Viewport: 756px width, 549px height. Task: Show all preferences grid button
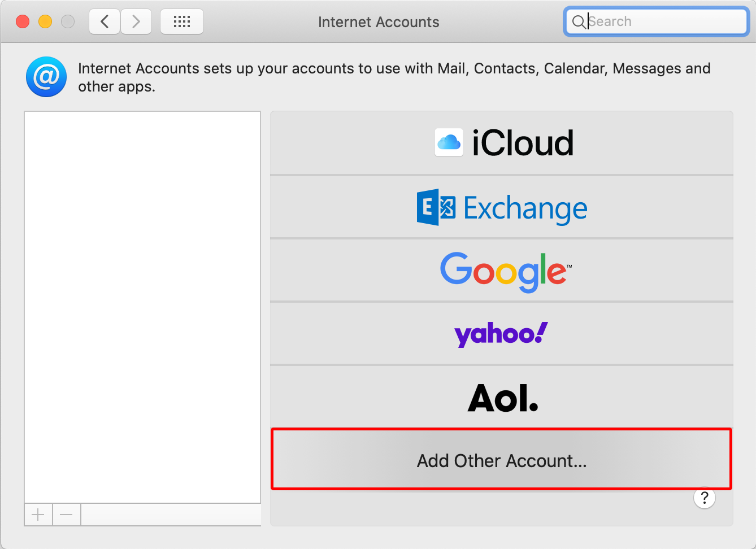point(182,22)
